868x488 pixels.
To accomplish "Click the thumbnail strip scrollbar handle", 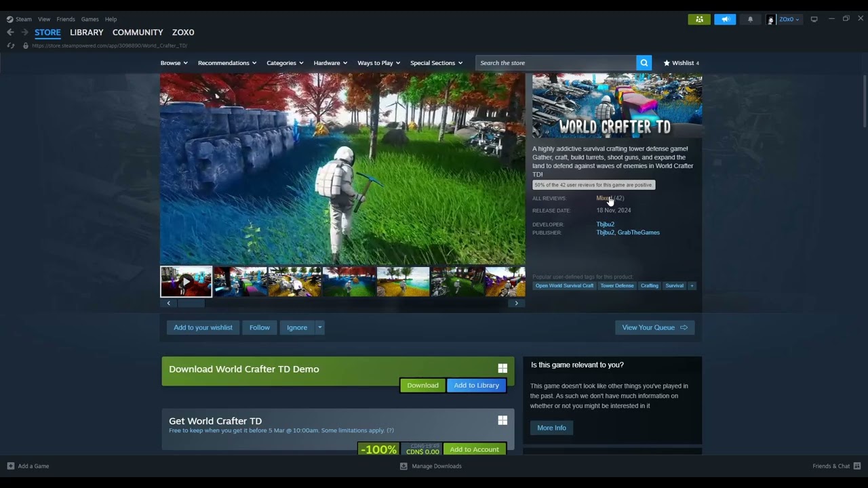I will [191, 303].
